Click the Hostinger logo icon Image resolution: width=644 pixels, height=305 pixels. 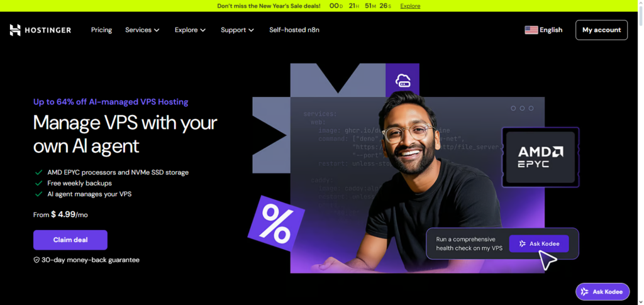(15, 30)
